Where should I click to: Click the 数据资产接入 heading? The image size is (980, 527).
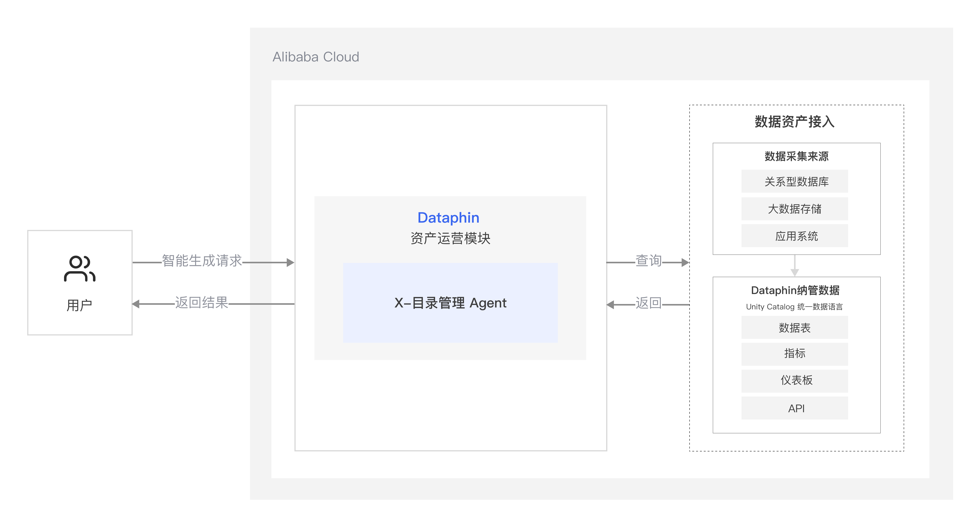tap(794, 122)
